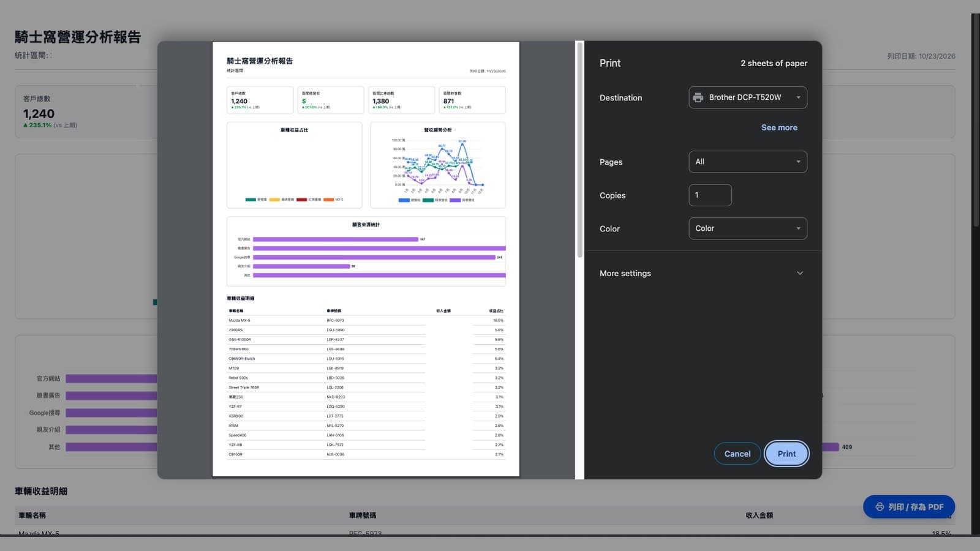Click 顧客來源統計 title in preview

(x=366, y=225)
